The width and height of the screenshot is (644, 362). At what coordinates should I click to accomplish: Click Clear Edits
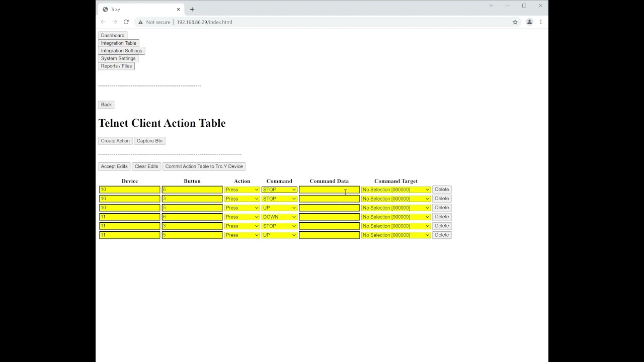pos(146,166)
